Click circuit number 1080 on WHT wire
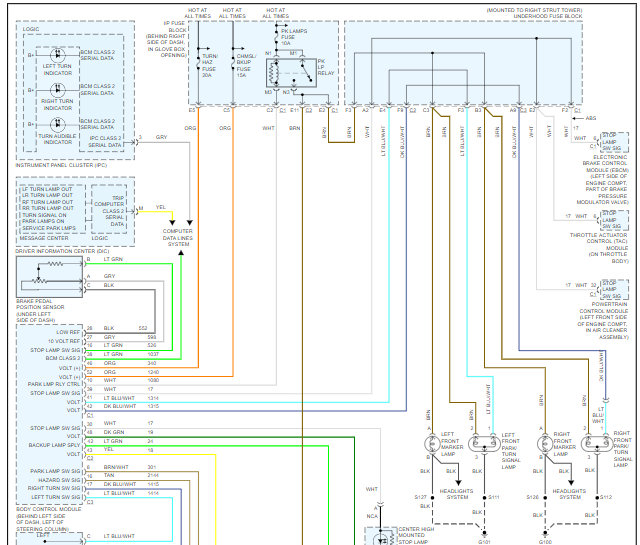 click(x=153, y=380)
